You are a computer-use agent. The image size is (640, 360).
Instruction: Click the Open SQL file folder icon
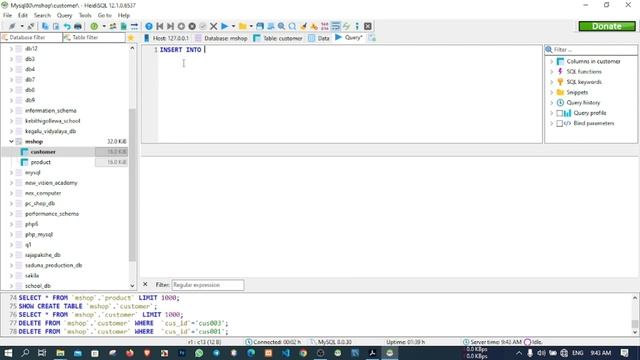click(243, 26)
